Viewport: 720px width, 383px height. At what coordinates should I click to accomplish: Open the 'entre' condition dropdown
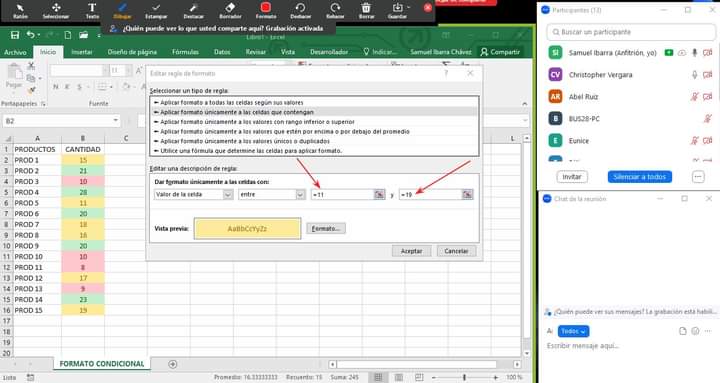click(300, 195)
